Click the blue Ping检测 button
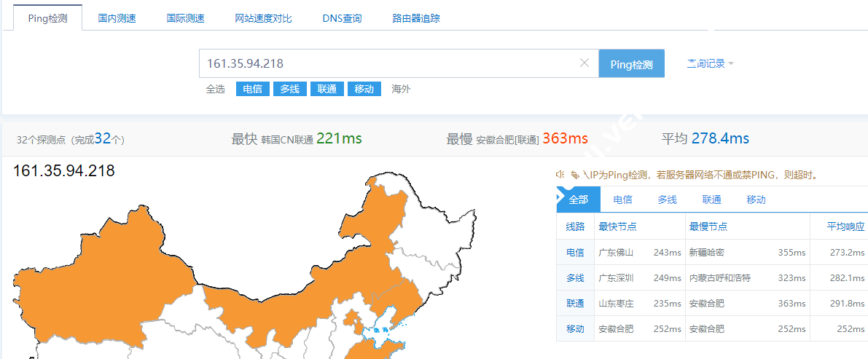The width and height of the screenshot is (868, 359). click(x=632, y=64)
